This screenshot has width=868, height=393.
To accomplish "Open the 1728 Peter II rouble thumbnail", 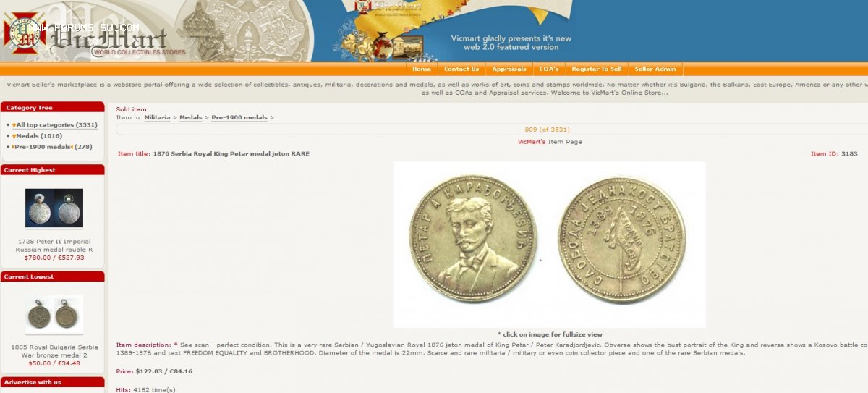I will click(54, 208).
